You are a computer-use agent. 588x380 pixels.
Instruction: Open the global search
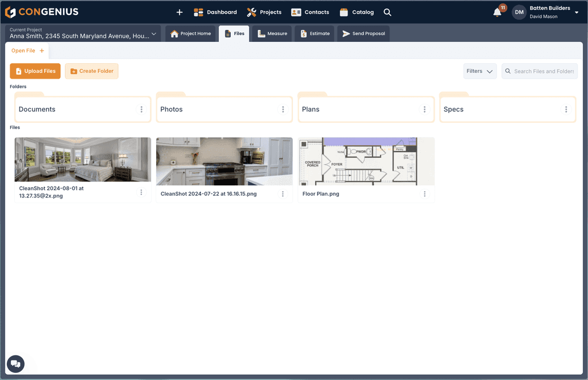pyautogui.click(x=387, y=11)
